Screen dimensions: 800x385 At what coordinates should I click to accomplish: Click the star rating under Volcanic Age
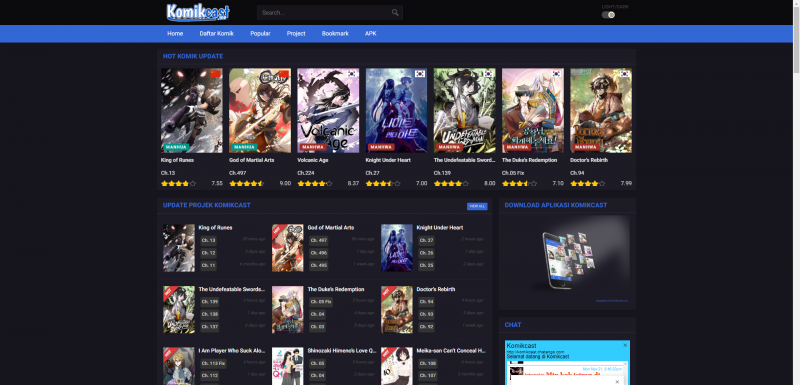(x=315, y=184)
